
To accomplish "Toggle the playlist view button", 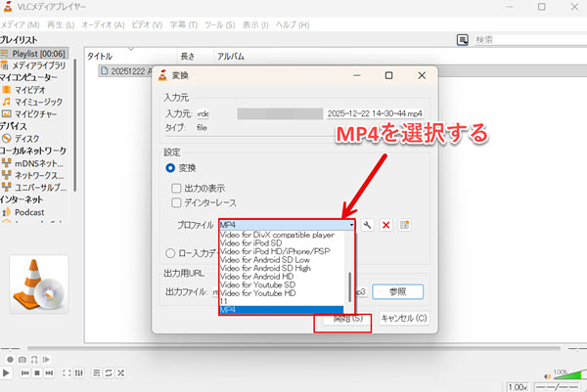I will 97,372.
